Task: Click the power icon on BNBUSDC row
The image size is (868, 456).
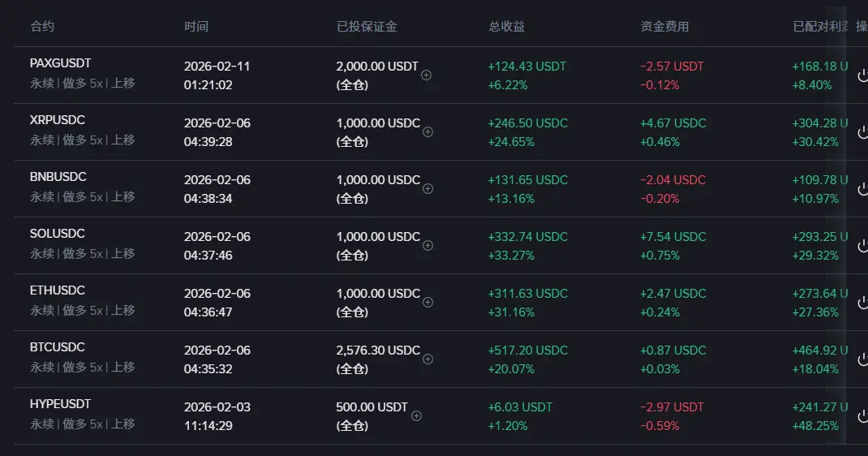Action: click(862, 189)
